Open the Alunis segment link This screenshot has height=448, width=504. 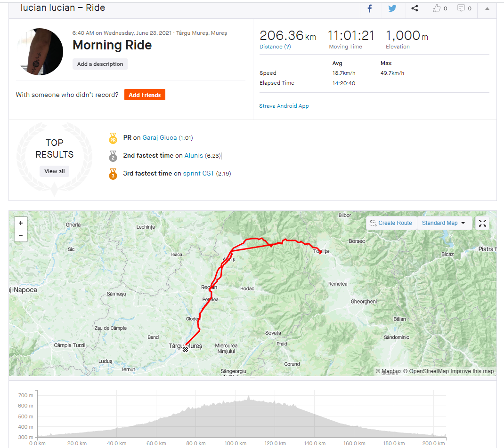(194, 156)
